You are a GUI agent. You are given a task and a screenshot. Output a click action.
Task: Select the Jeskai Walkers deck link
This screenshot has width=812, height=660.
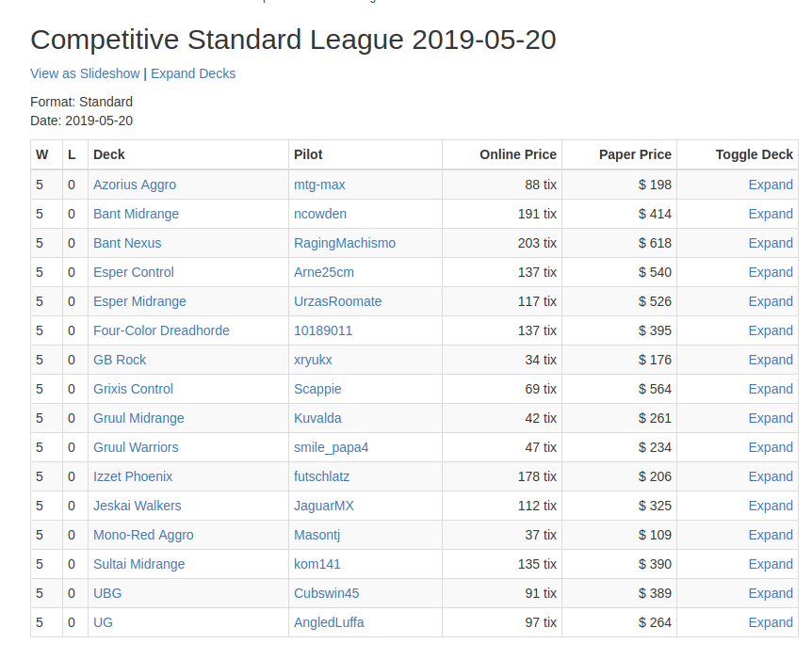coord(137,506)
